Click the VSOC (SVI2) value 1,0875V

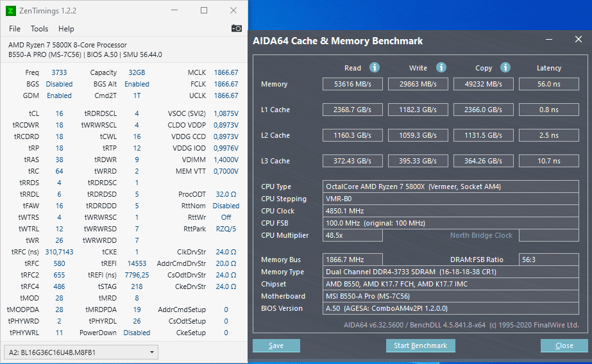[x=226, y=113]
